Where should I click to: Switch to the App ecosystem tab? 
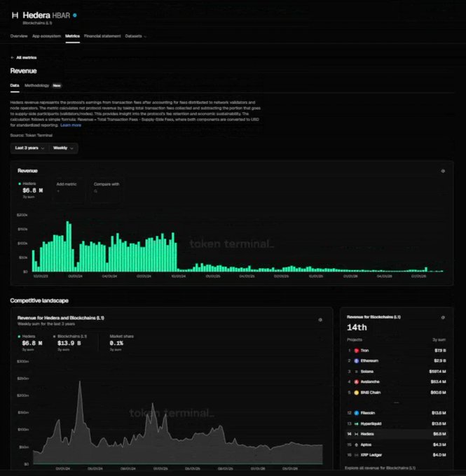46,36
